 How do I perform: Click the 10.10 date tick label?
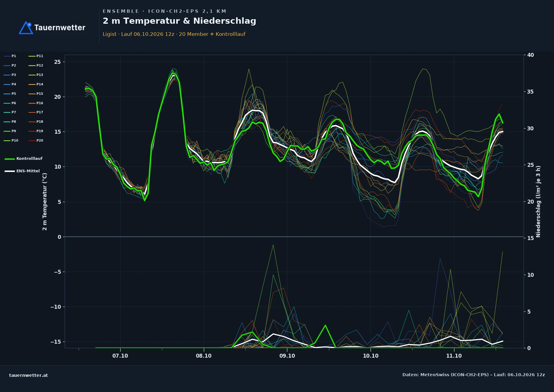(x=371, y=356)
